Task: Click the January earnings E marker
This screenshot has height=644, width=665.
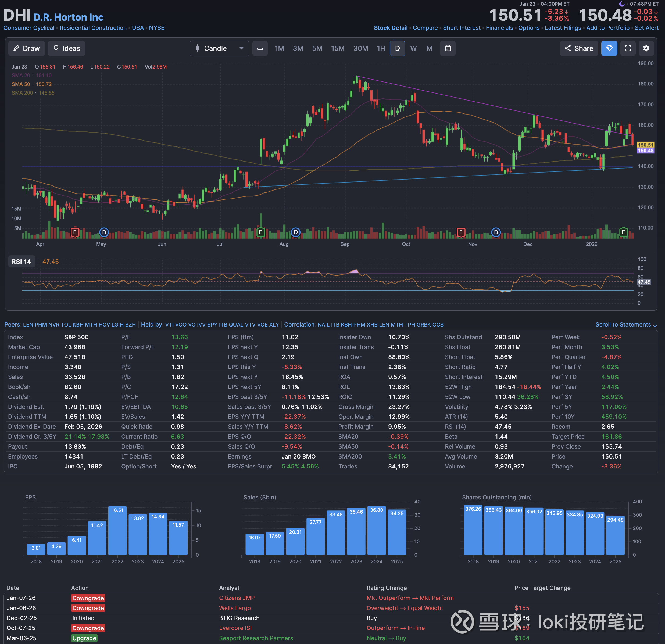Action: click(623, 232)
